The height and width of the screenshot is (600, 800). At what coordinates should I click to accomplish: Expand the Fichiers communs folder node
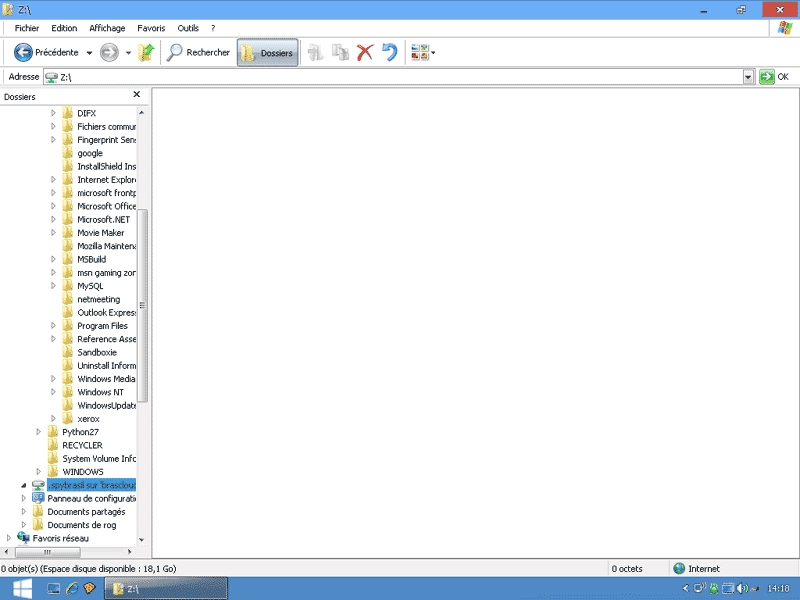tap(53, 126)
